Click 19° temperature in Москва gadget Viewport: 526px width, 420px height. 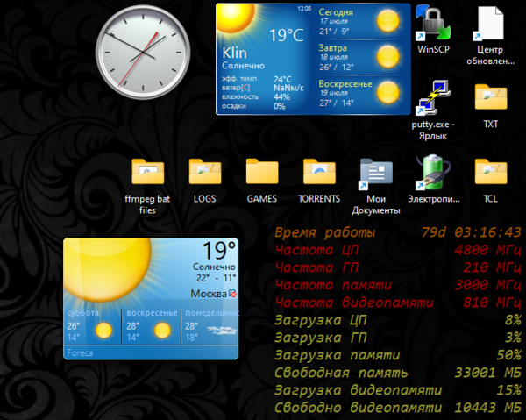pyautogui.click(x=219, y=251)
